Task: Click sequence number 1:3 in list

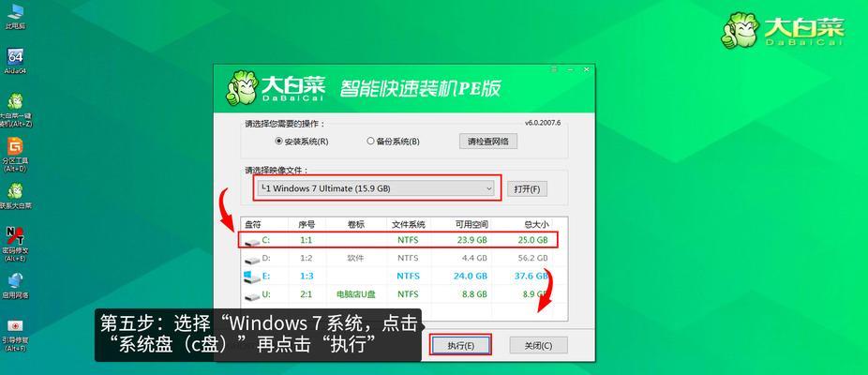Action: coord(306,276)
